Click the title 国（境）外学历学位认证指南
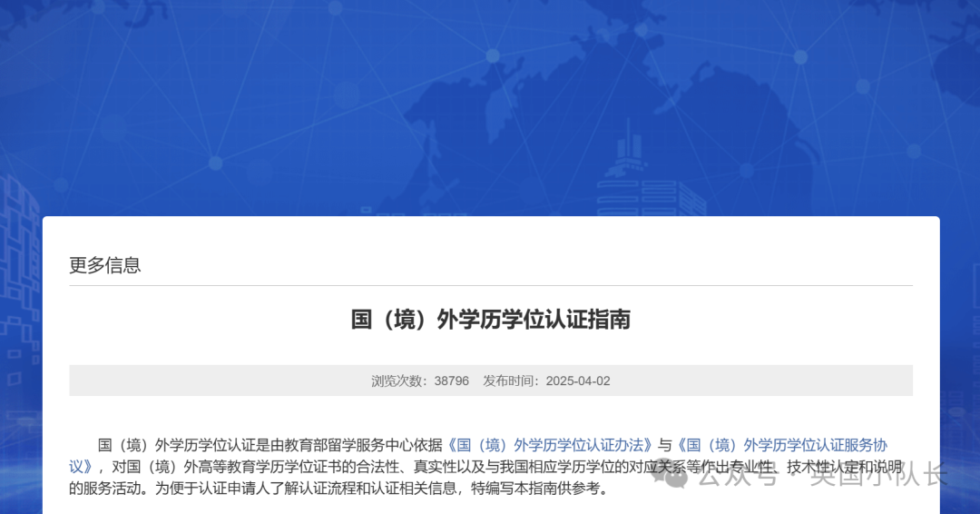The image size is (980, 514). 491,319
